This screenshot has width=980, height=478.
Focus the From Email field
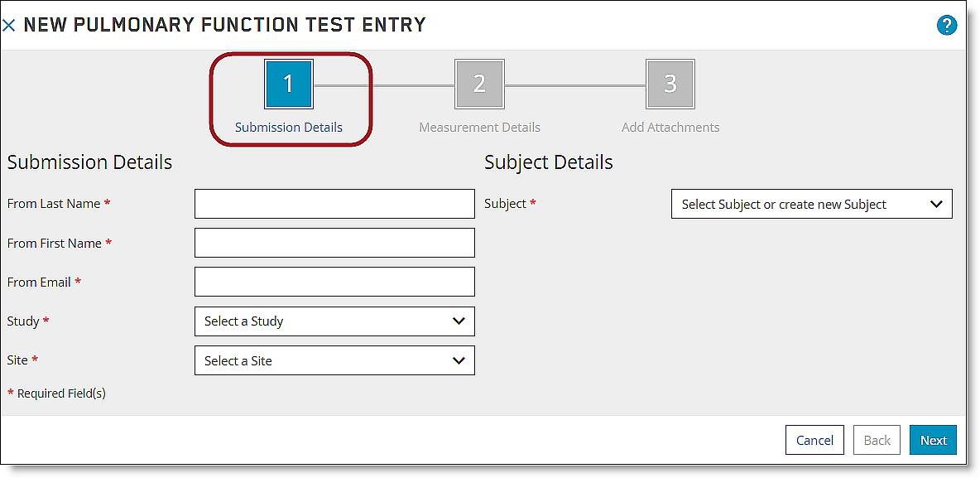[334, 282]
